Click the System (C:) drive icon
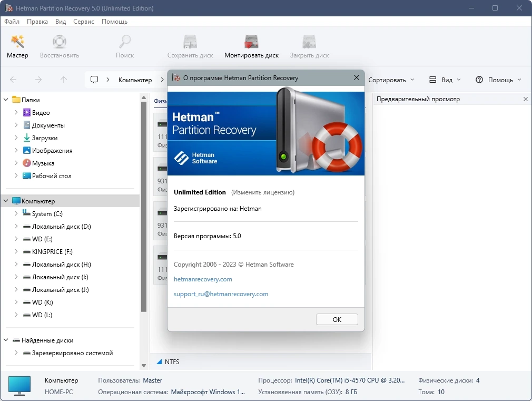 [x=26, y=213]
